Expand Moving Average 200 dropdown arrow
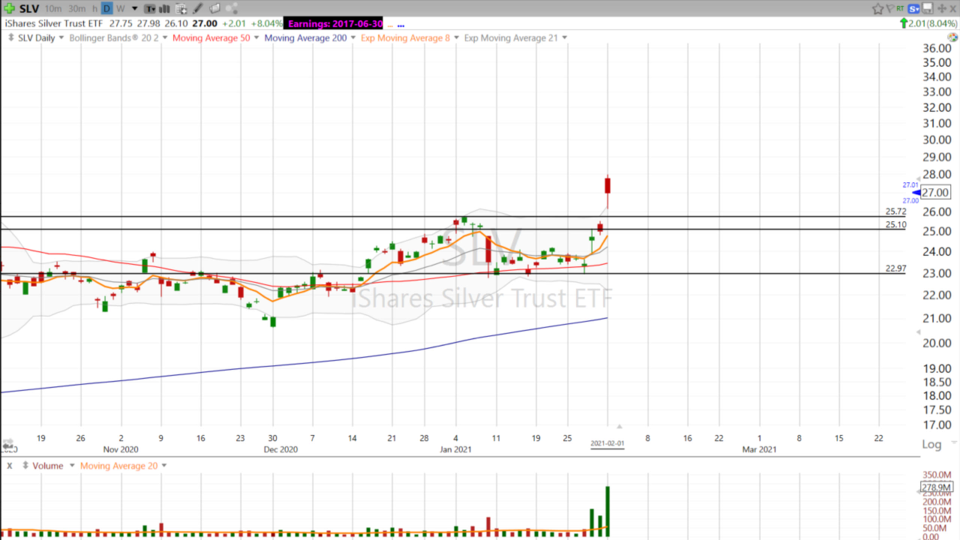 click(353, 38)
